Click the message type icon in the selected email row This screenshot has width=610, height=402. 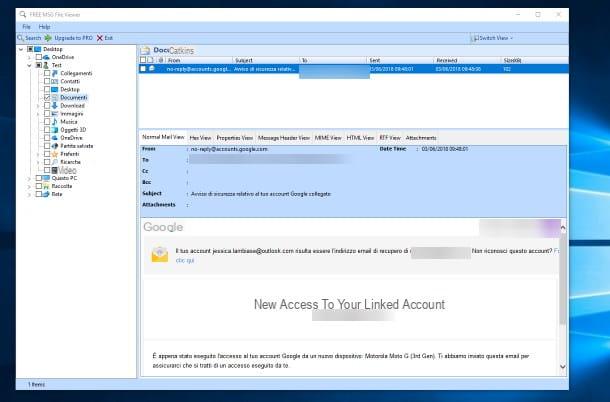pos(152,68)
